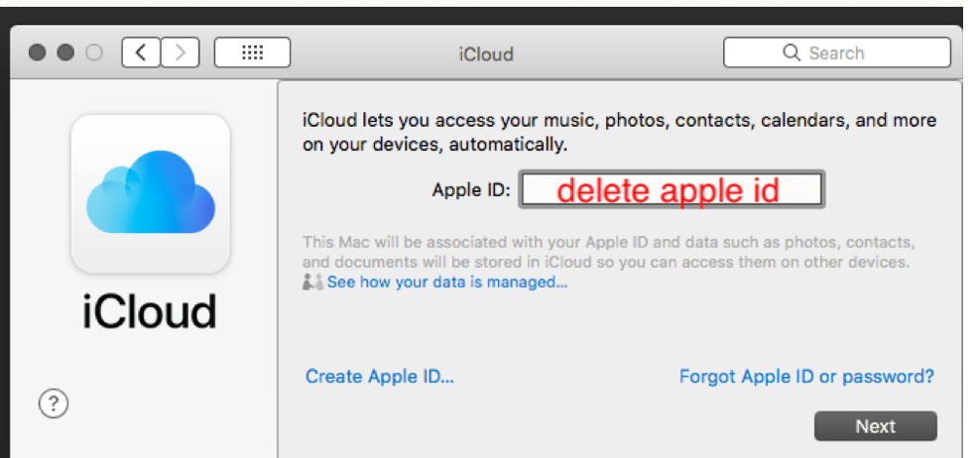
Task: Click the people icon beside the data link
Action: [x=313, y=283]
